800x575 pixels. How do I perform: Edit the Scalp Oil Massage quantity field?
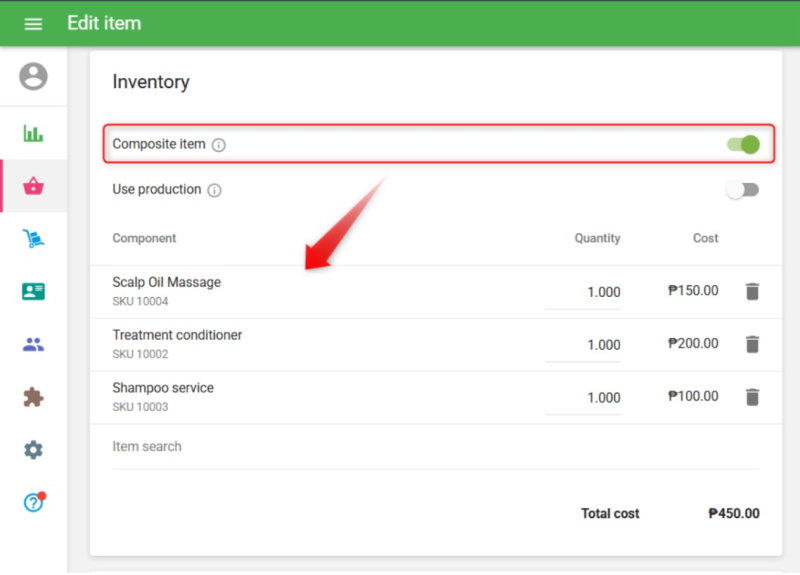click(x=584, y=292)
